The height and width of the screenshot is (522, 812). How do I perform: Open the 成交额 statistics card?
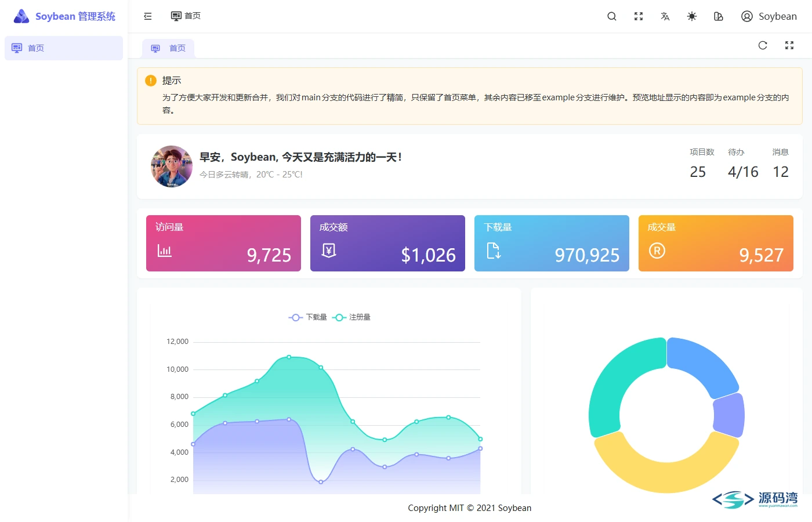387,243
